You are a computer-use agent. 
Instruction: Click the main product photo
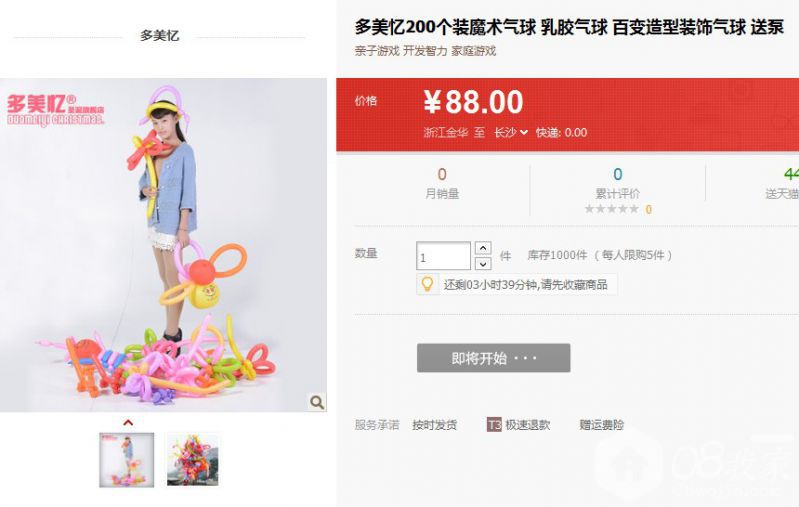[x=163, y=245]
